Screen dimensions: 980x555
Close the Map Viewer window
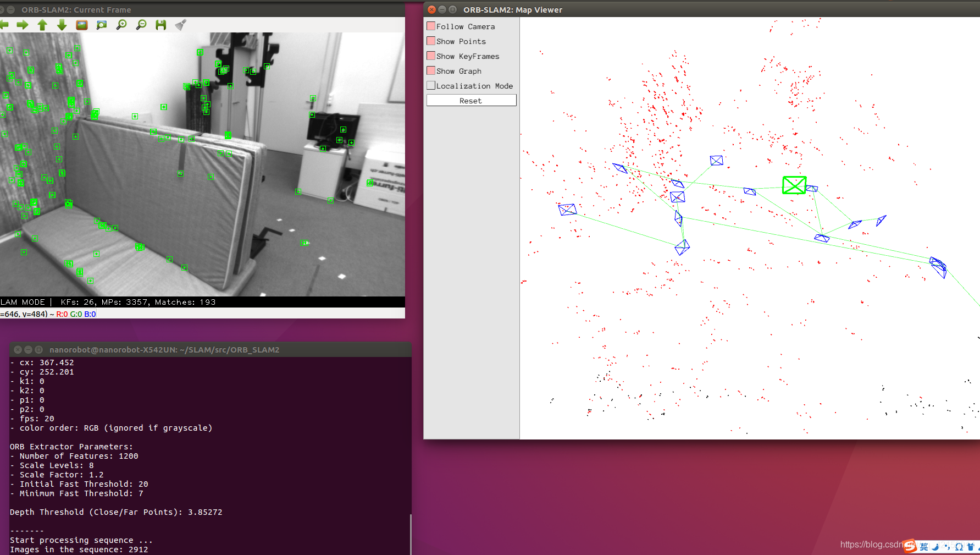click(432, 9)
